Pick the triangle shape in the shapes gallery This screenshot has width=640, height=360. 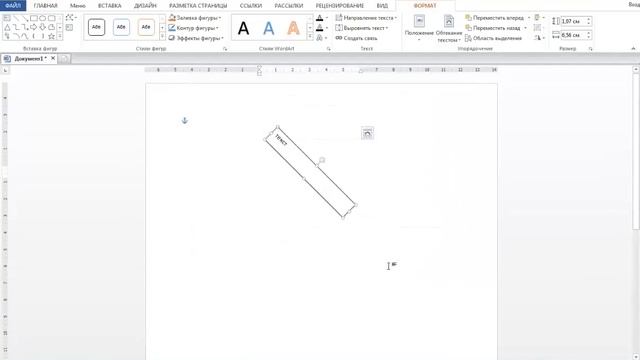coord(7,27)
